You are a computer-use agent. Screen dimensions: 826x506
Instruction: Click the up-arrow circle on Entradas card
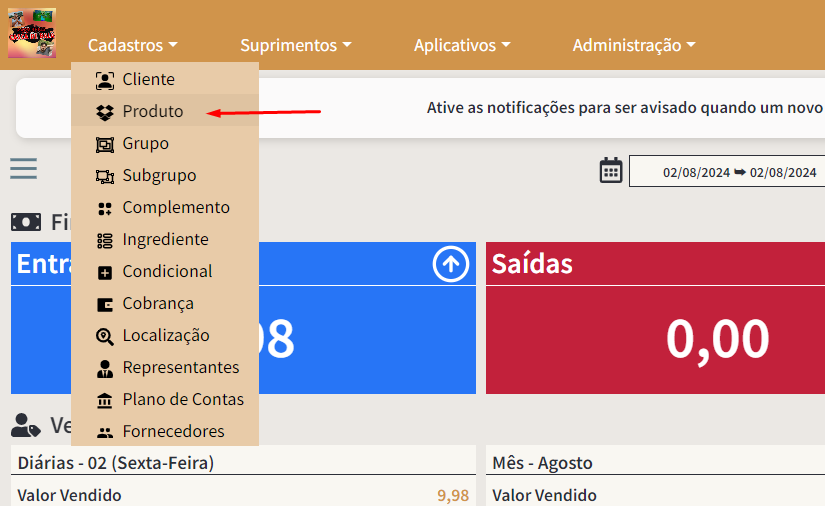coord(451,264)
